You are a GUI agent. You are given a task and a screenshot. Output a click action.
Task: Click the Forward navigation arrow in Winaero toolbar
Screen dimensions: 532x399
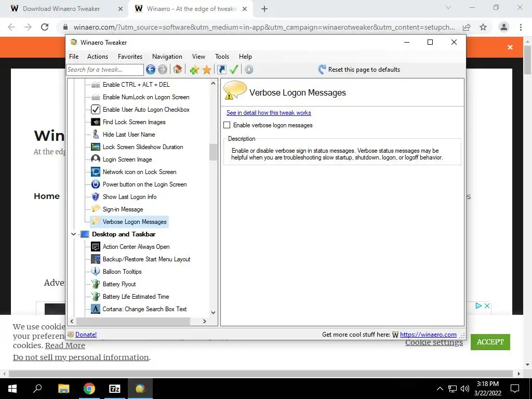[163, 70]
